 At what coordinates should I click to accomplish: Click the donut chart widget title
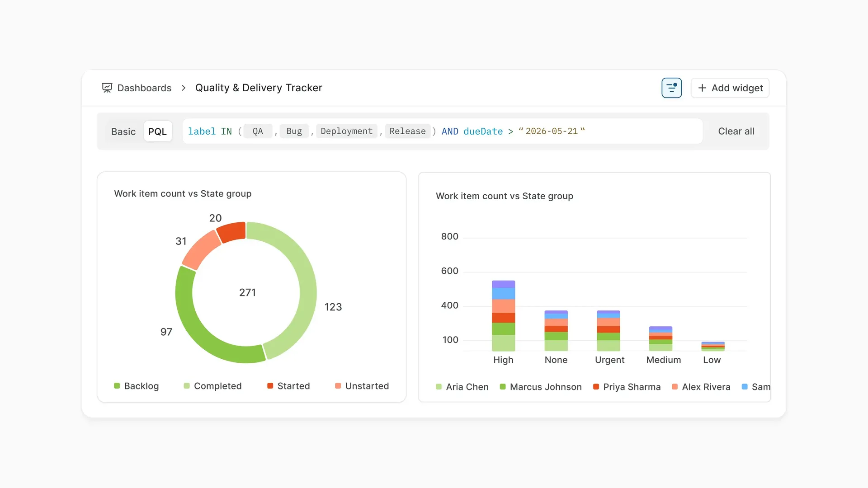183,193
